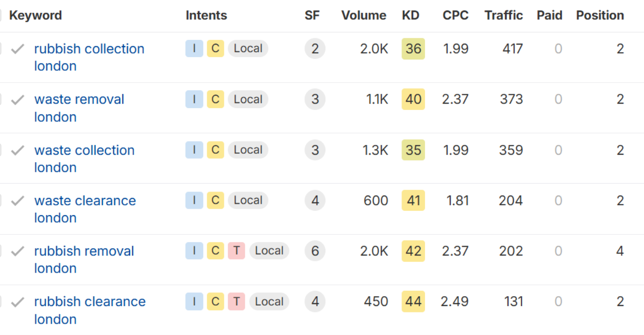Tick the checkbox for rubbish removal london row
The width and height of the screenshot is (644, 335).
coord(0,251)
